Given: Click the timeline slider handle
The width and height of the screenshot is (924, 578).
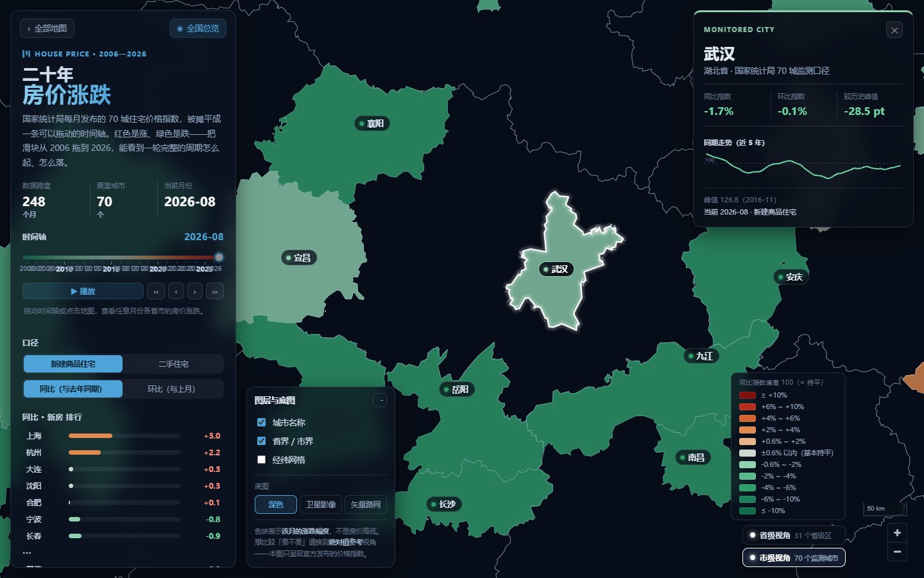Looking at the screenshot, I should (219, 257).
